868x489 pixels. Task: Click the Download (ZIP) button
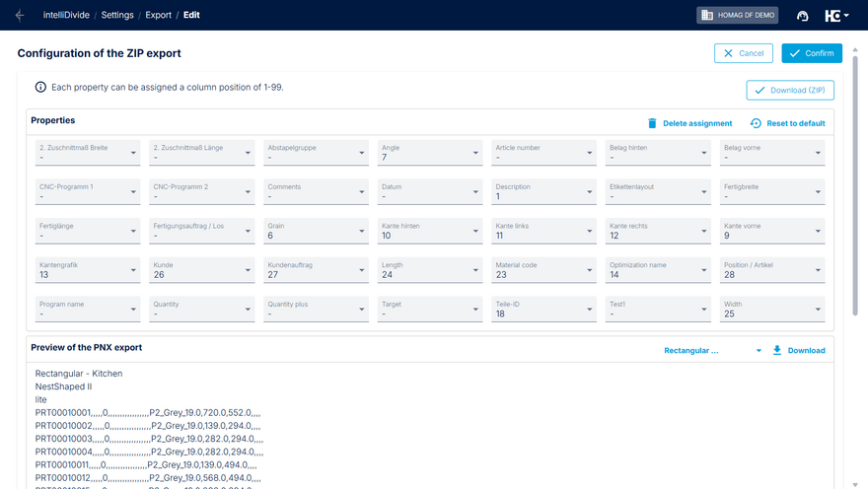tap(790, 91)
